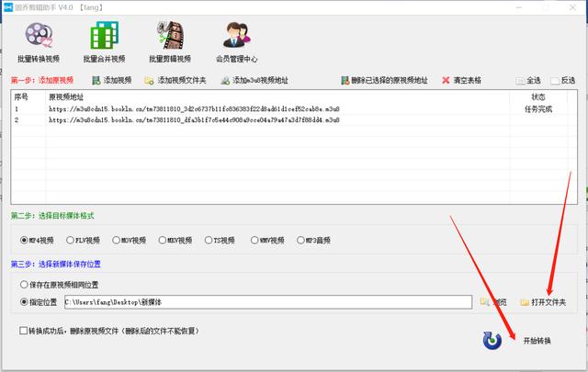Click the 状态 column header
The width and height of the screenshot is (588, 372).
[x=538, y=97]
